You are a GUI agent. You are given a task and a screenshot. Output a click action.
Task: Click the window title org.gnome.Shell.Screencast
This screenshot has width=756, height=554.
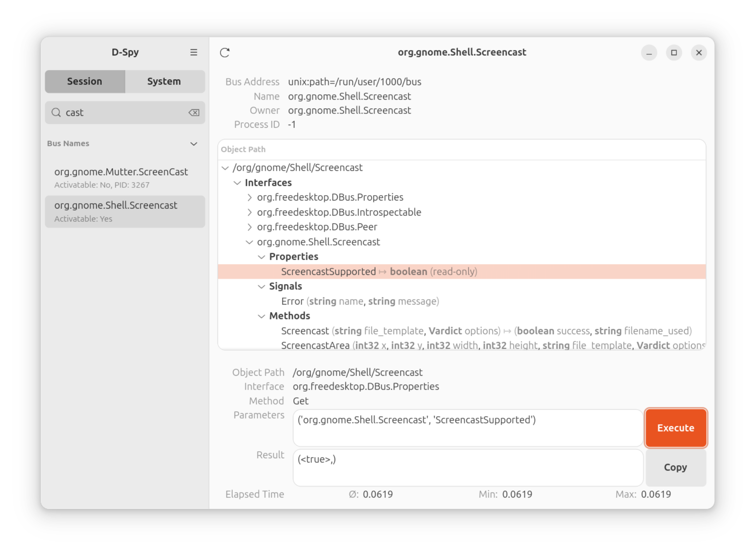[x=462, y=52]
